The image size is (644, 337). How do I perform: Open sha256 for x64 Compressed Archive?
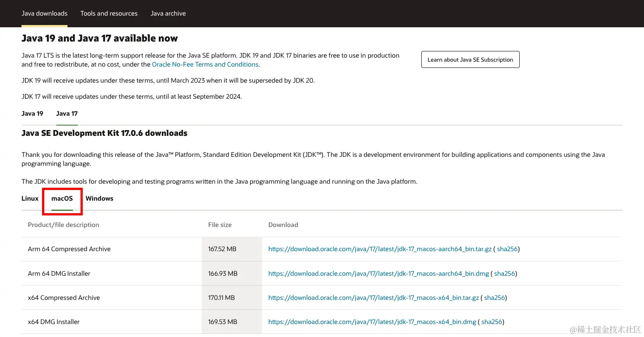point(495,298)
